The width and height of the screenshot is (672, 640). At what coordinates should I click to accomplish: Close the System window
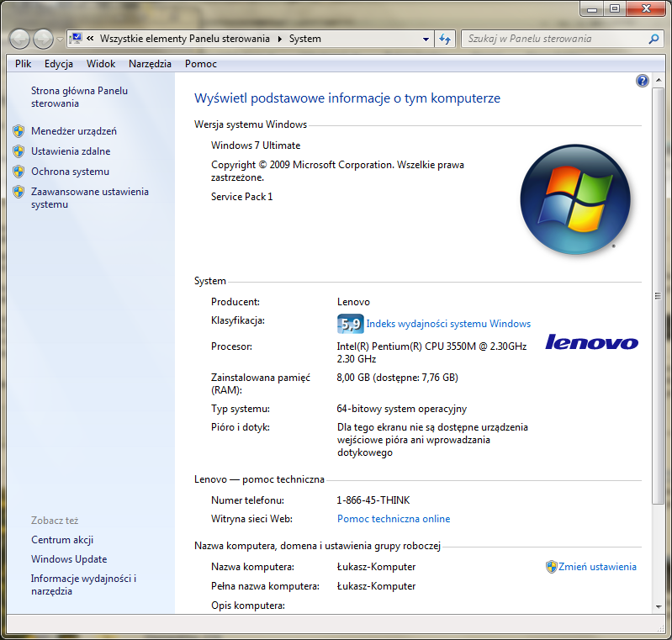coord(646,8)
